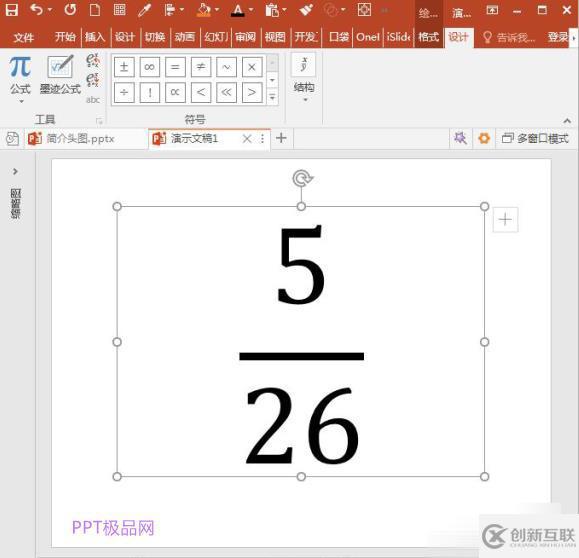
Task: Insert the plus-minus ± symbol
Action: pos(124,67)
